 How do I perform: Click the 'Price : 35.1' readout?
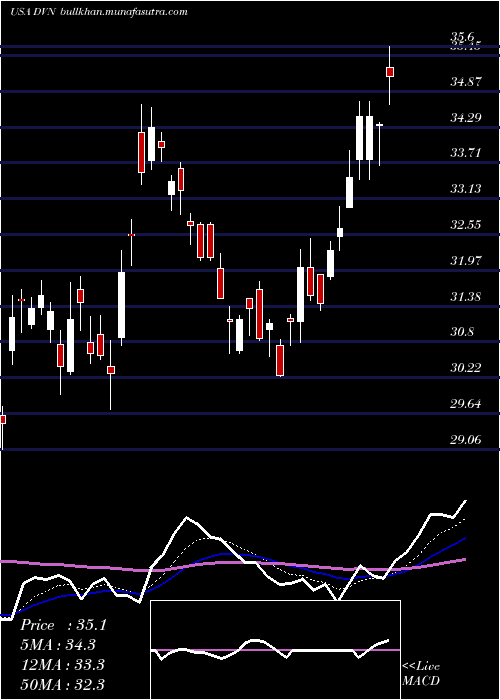click(63, 625)
